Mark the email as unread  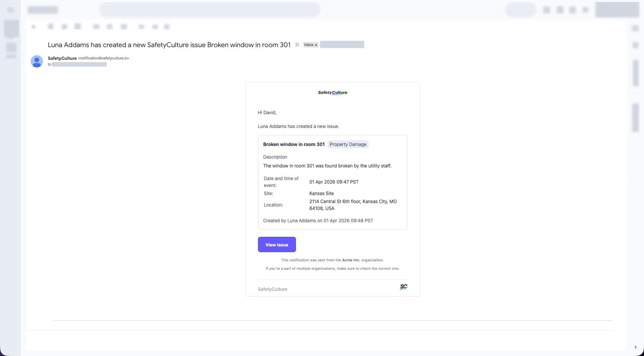(x=96, y=26)
